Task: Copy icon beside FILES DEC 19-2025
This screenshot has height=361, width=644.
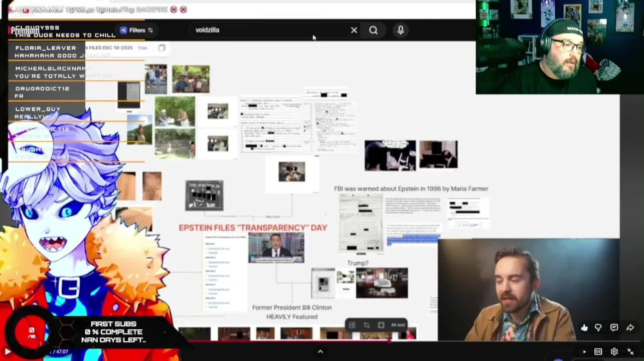Action: (x=162, y=48)
